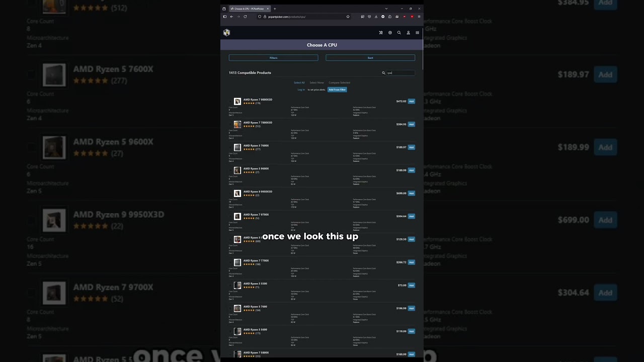Click Select None
Image resolution: width=644 pixels, height=362 pixels.
[316, 82]
